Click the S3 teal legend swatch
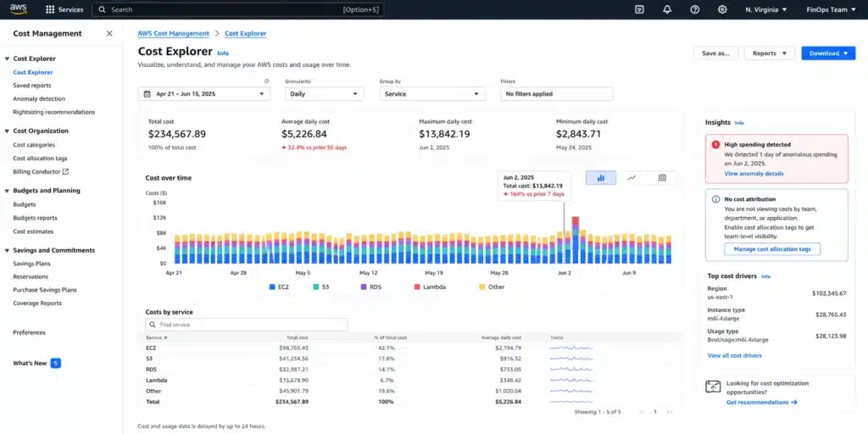Viewport: 868px width, 434px height. click(x=315, y=287)
